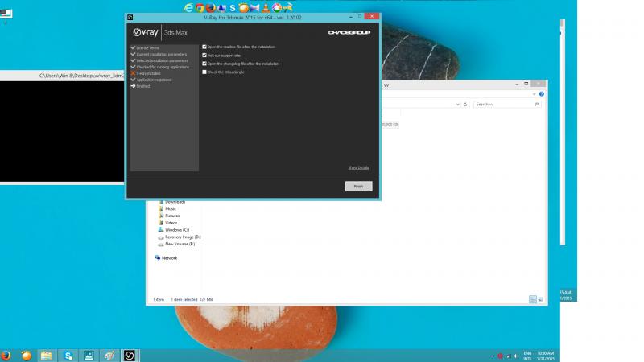This screenshot has width=644, height=362.
Task: Open Firefox from top launcher bar
Action: pos(210,8)
